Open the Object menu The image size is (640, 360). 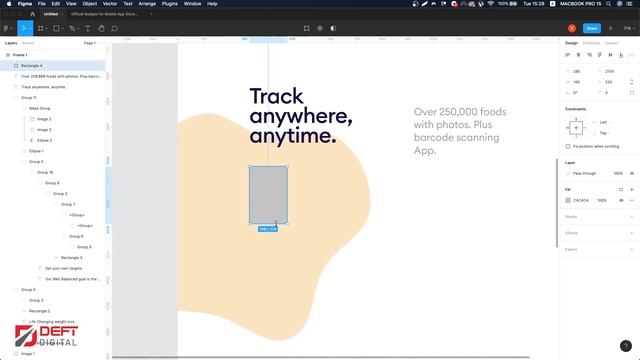(90, 4)
